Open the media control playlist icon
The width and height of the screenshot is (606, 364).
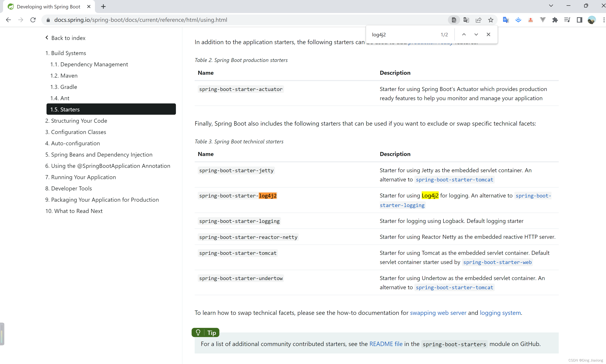(x=567, y=20)
